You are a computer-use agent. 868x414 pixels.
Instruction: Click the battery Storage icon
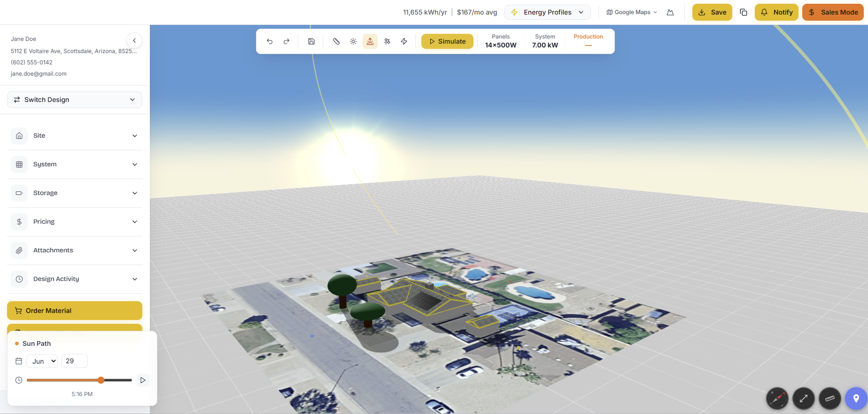[x=19, y=193]
